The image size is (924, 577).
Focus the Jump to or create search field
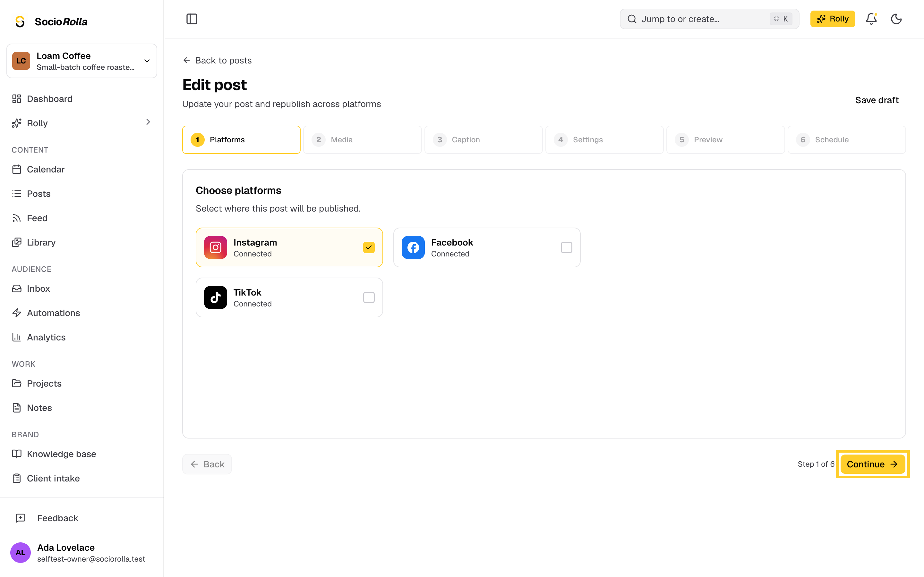(x=709, y=19)
